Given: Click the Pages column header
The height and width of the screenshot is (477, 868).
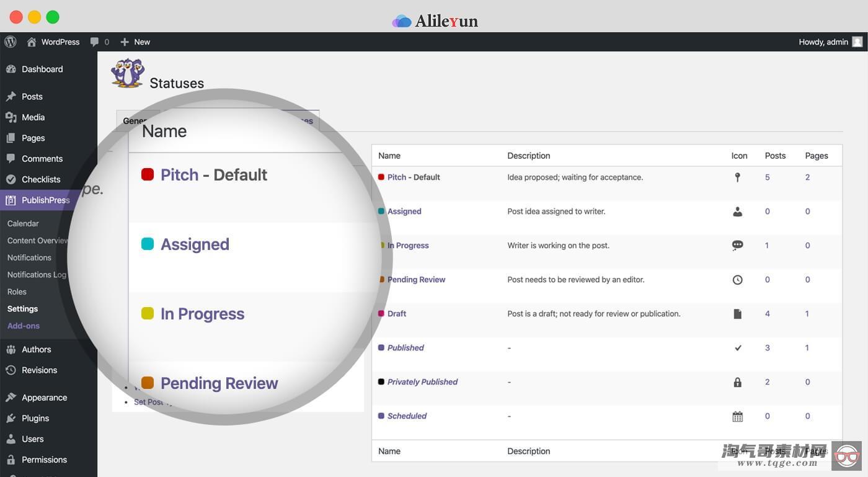Looking at the screenshot, I should (817, 156).
